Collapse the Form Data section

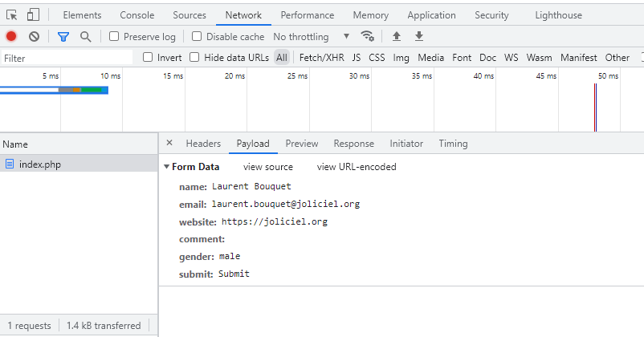coord(166,167)
